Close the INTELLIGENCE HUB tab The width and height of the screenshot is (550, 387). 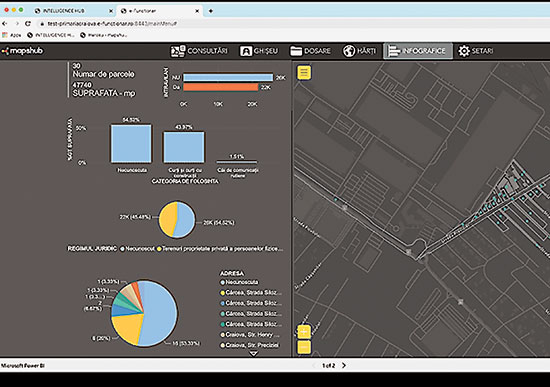[111, 11]
